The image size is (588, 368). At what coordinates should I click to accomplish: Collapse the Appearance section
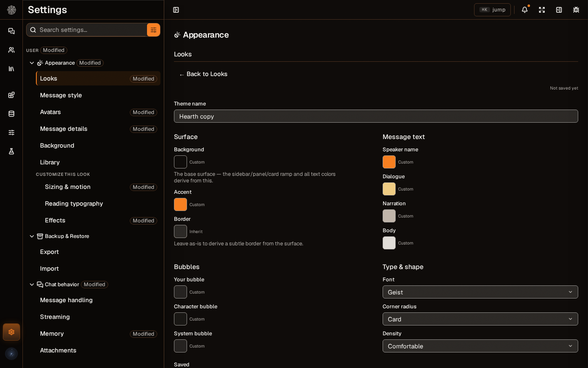32,63
